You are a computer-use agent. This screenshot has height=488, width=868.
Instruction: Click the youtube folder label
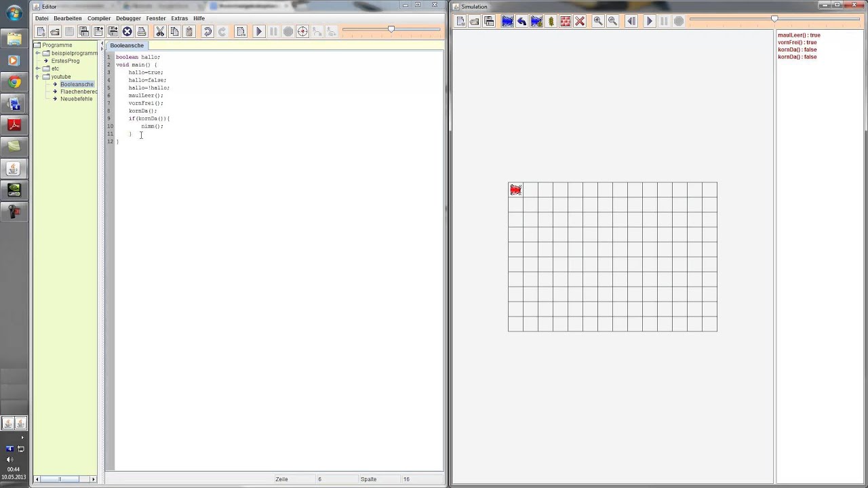point(61,77)
